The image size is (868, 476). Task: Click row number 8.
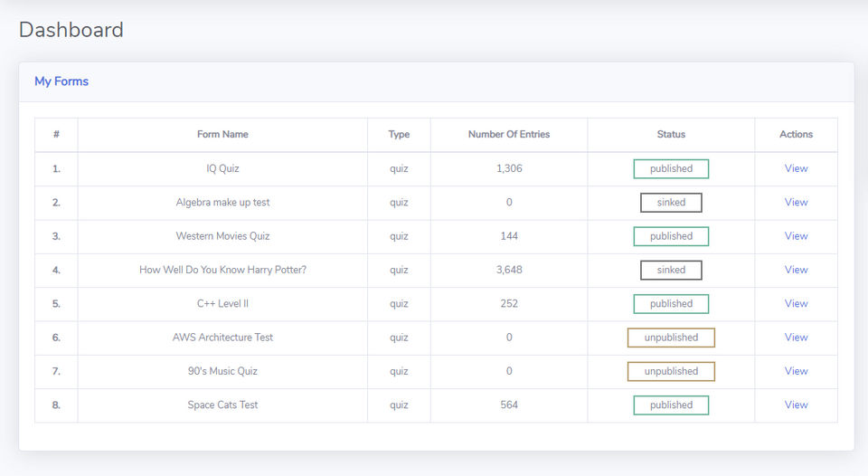[56, 405]
